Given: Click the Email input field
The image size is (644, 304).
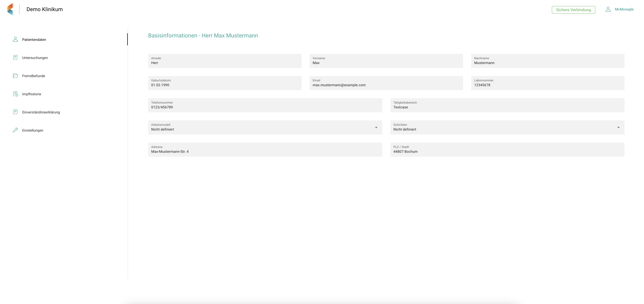Looking at the screenshot, I should tap(386, 85).
